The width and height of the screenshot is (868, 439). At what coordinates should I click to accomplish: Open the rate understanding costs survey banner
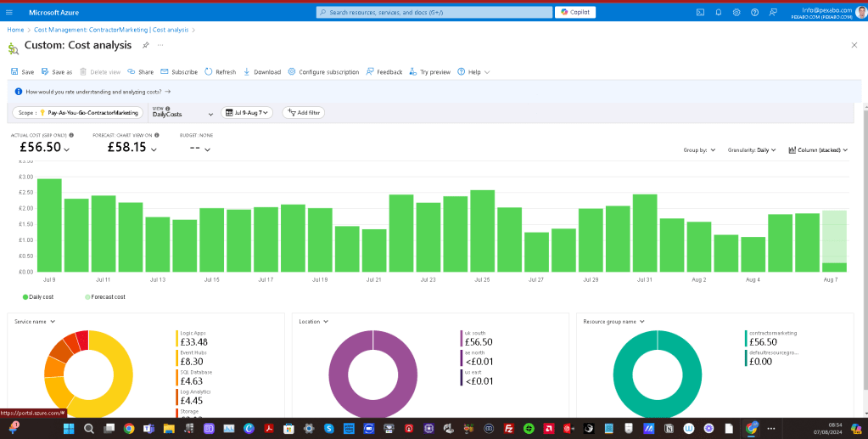pos(98,92)
